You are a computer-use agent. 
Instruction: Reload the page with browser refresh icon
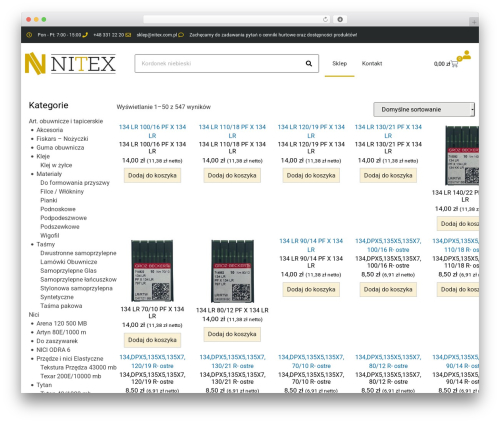coord(325,19)
